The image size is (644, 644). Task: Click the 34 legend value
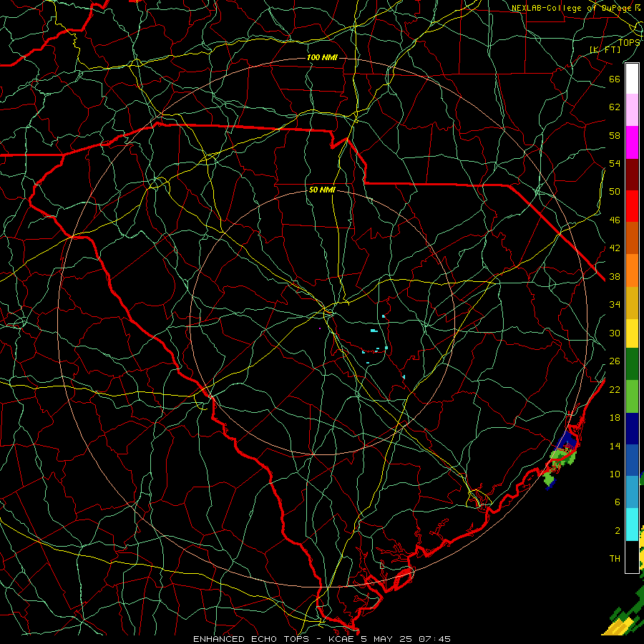pyautogui.click(x=615, y=305)
